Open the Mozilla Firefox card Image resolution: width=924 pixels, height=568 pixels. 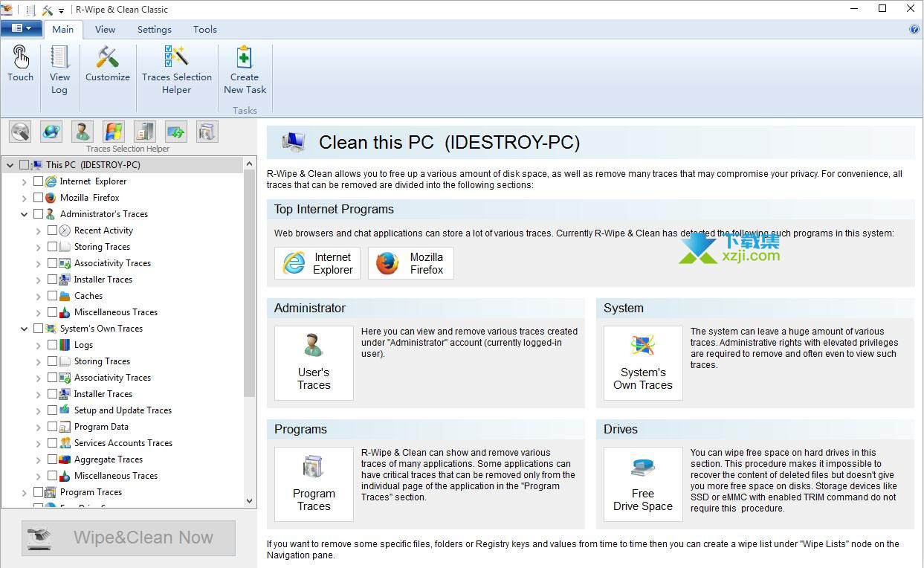pos(411,263)
